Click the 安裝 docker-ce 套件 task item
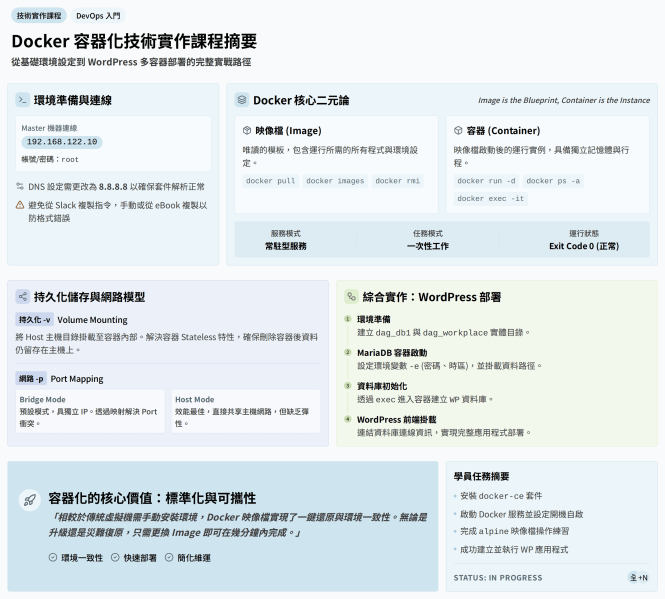Viewport: 665px width, 599px height. (501, 495)
